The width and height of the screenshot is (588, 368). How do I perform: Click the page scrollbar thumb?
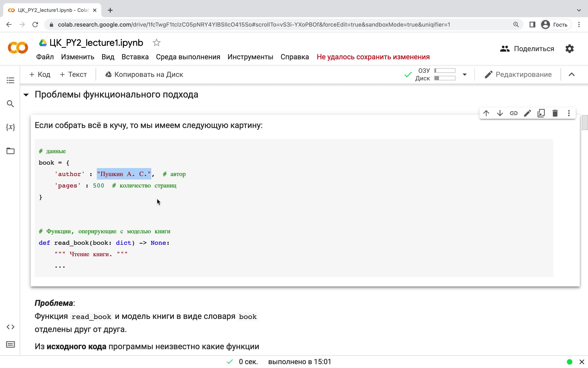click(585, 123)
